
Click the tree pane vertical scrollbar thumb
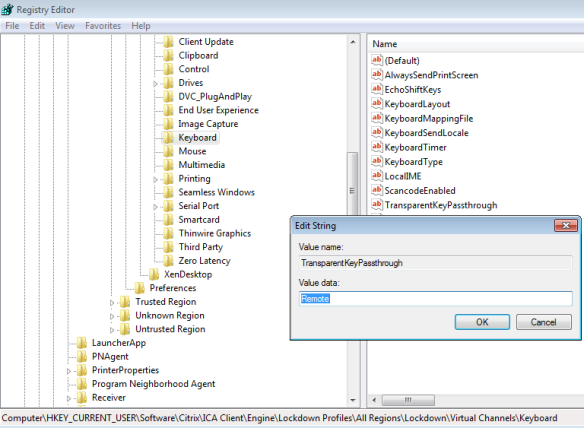click(352, 184)
